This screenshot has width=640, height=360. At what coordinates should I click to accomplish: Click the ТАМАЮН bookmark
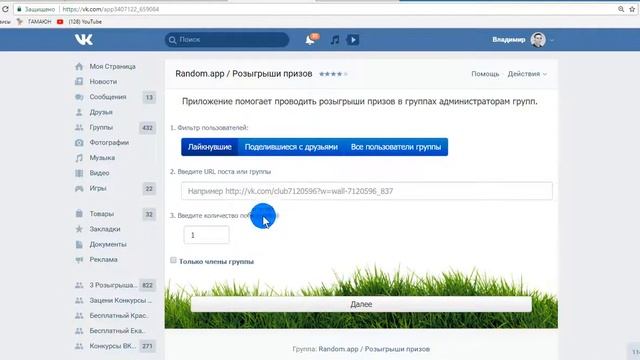click(34, 22)
